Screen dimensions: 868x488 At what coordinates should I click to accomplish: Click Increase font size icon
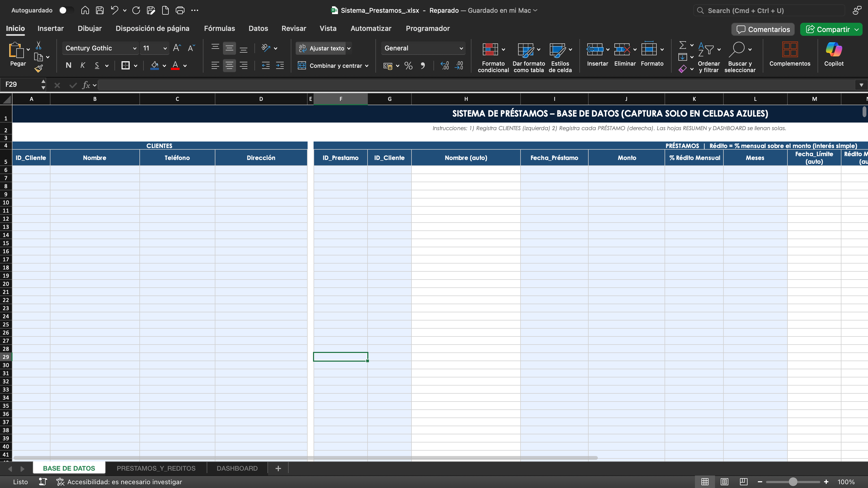click(x=177, y=48)
